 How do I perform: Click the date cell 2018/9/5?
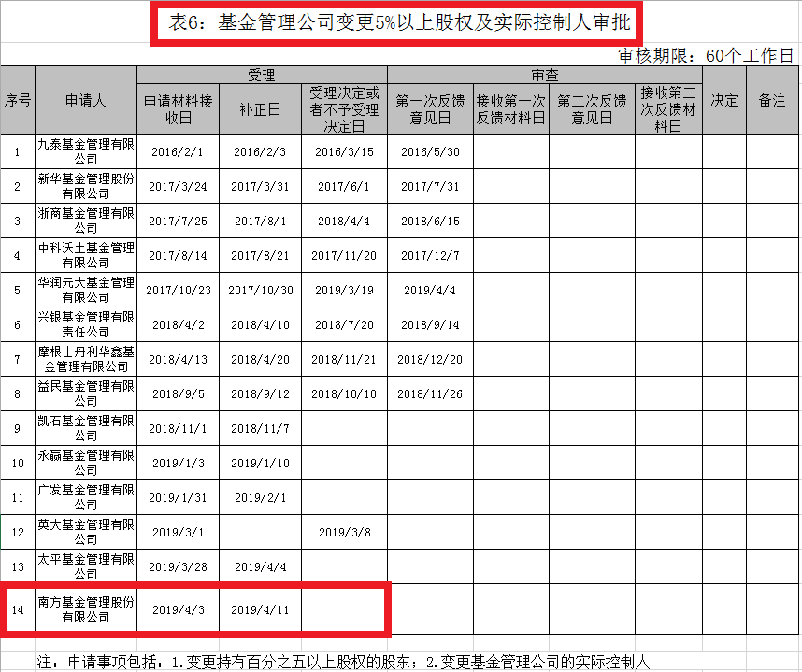pyautogui.click(x=178, y=393)
